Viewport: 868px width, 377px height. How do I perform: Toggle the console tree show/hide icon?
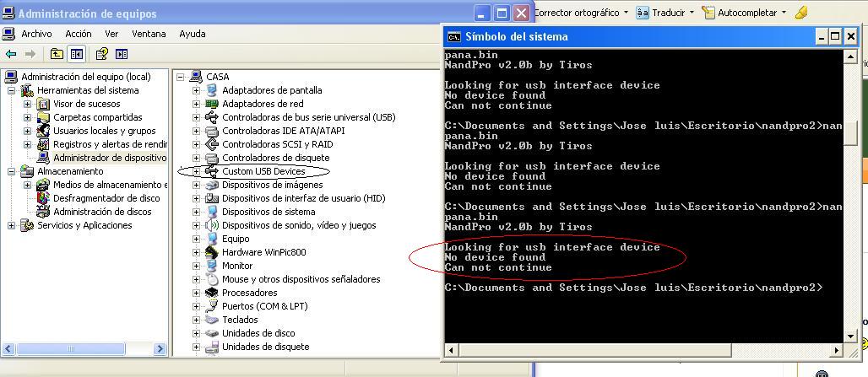click(x=76, y=54)
